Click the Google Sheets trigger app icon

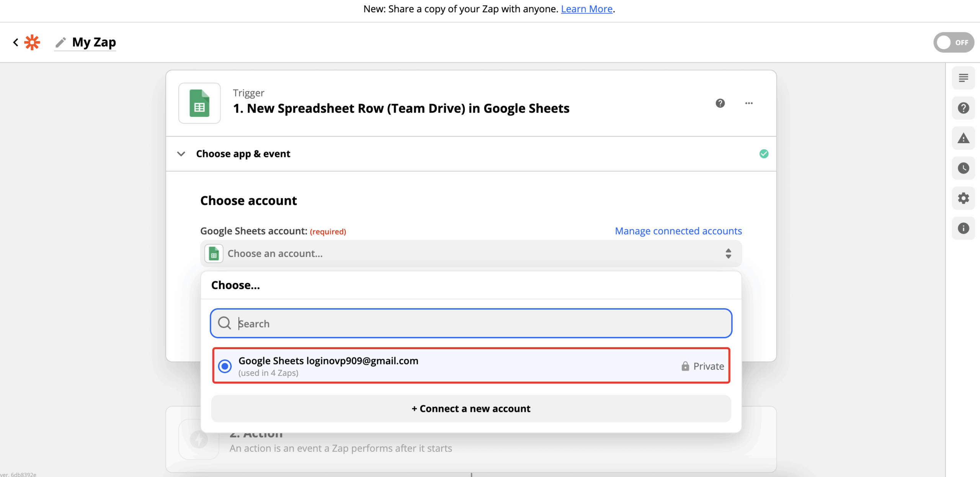[199, 103]
